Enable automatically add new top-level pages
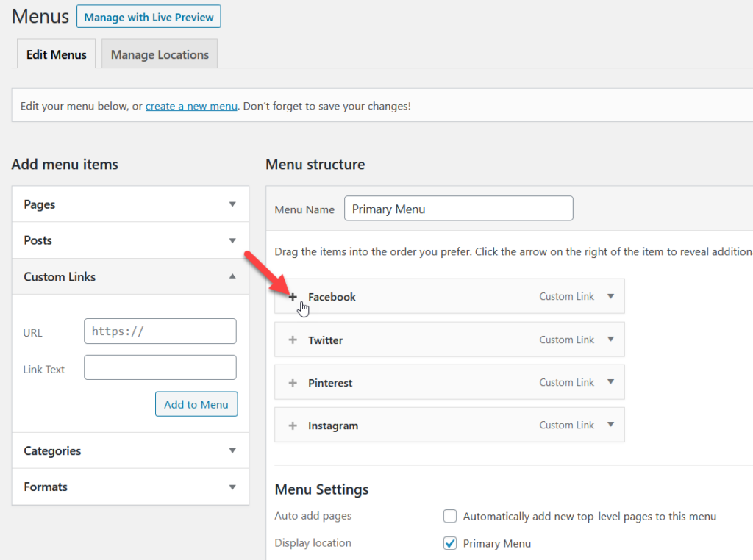The image size is (753, 560). coord(450,516)
